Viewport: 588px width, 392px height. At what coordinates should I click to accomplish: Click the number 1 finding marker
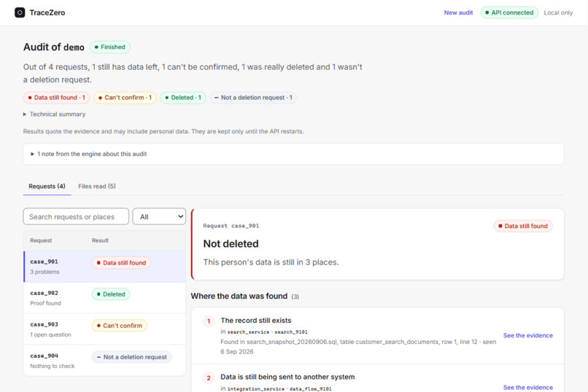[x=209, y=321]
